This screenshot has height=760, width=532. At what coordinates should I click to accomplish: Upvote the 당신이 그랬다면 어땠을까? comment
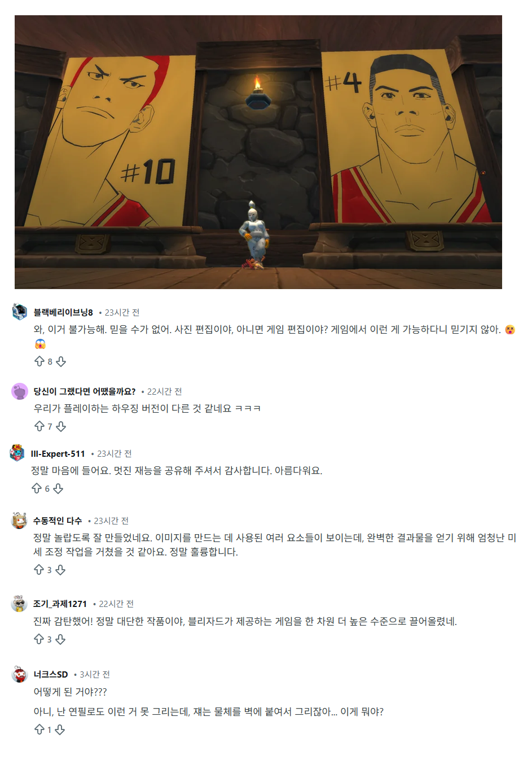(x=39, y=426)
